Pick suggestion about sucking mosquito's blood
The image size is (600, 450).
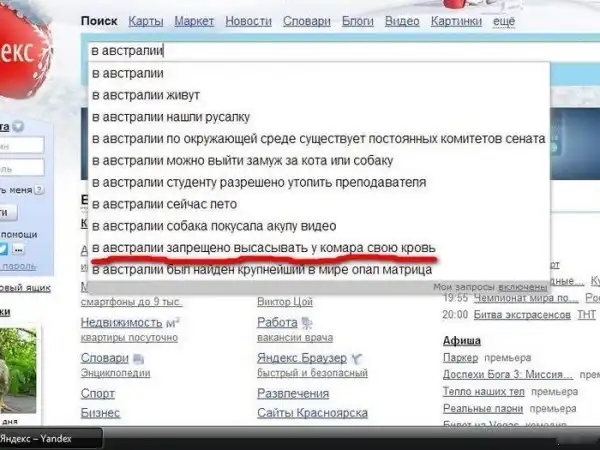264,247
